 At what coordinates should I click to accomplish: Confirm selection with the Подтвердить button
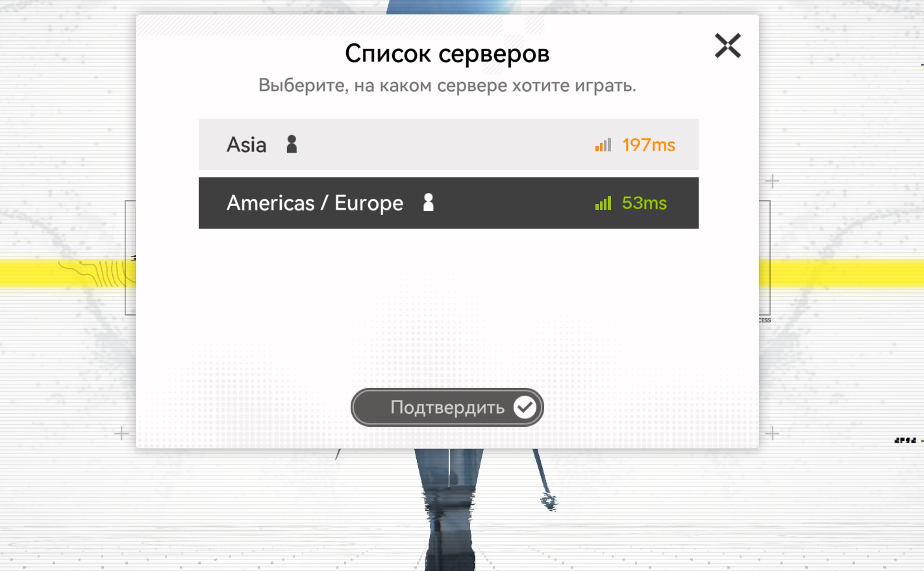pyautogui.click(x=447, y=407)
